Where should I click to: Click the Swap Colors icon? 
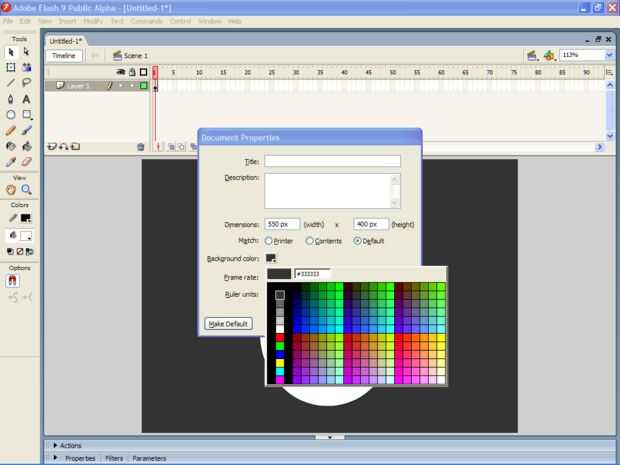pyautogui.click(x=30, y=251)
